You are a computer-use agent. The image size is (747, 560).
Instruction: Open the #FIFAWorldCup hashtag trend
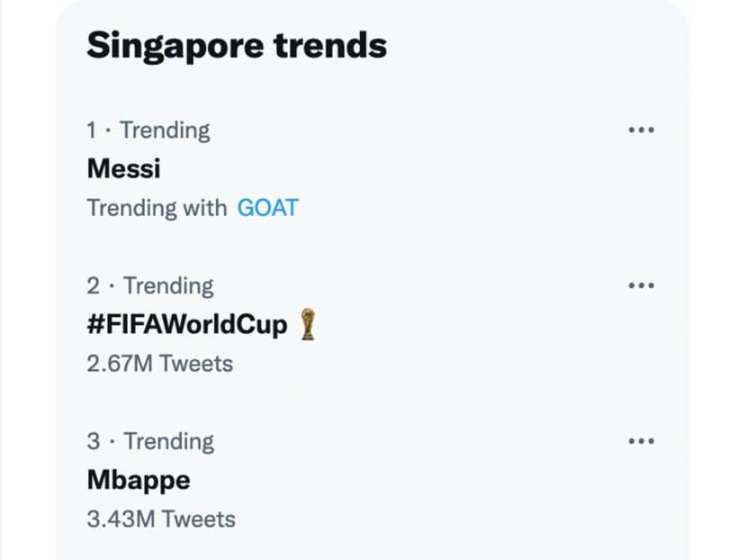187,324
